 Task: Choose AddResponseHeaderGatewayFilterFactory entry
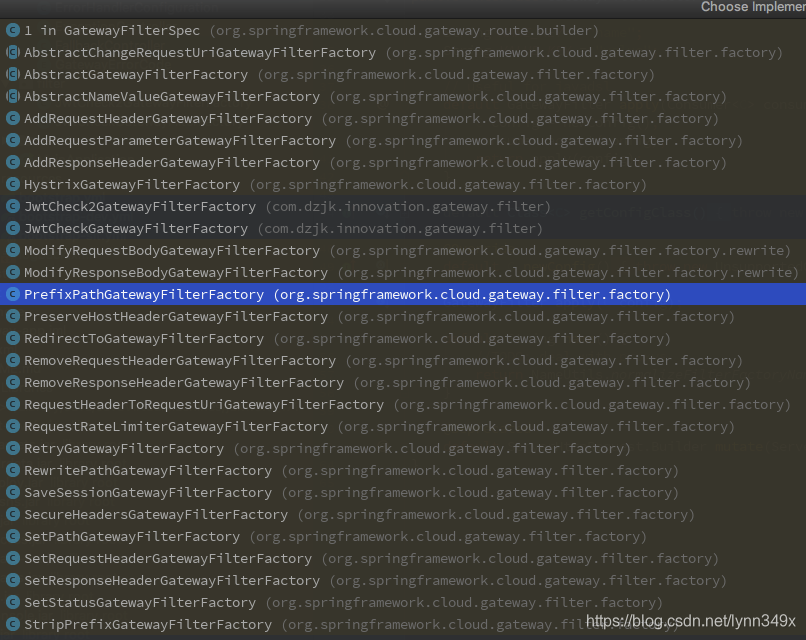[403, 162]
